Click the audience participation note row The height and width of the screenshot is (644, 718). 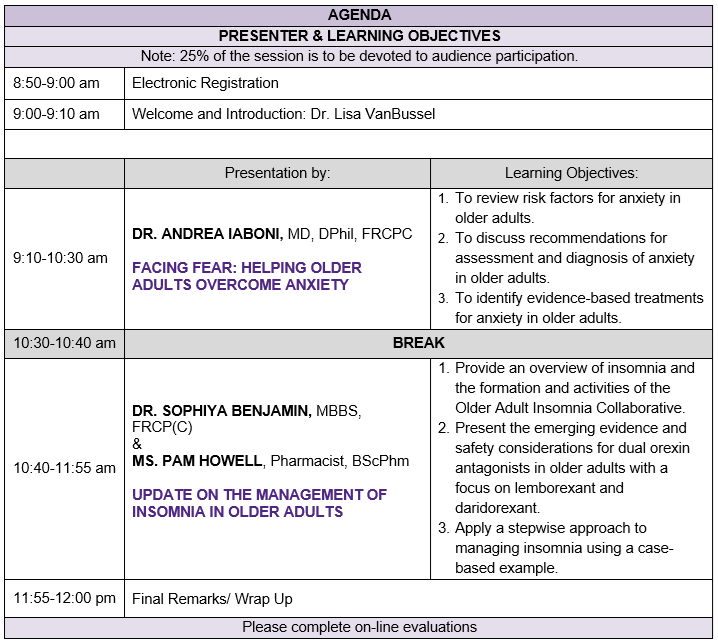359,56
